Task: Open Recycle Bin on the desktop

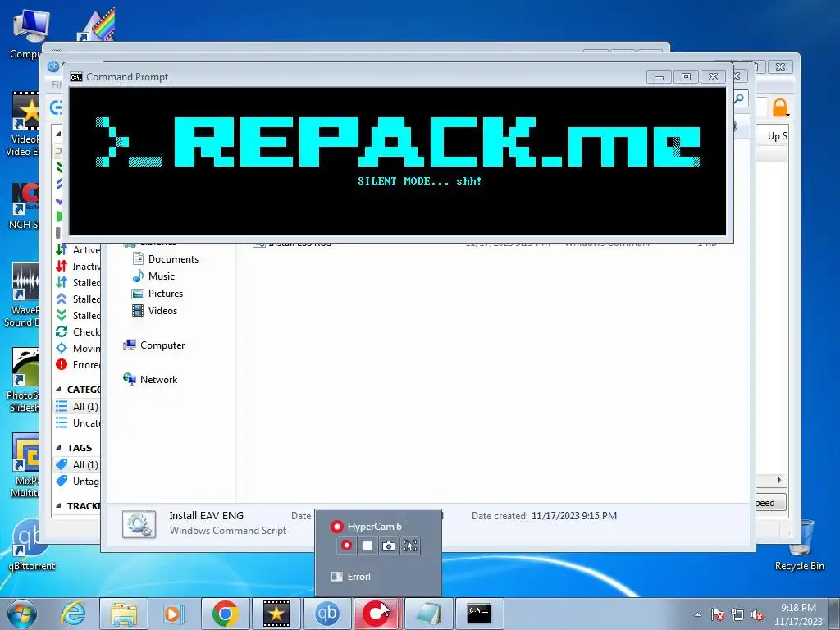Action: (799, 546)
